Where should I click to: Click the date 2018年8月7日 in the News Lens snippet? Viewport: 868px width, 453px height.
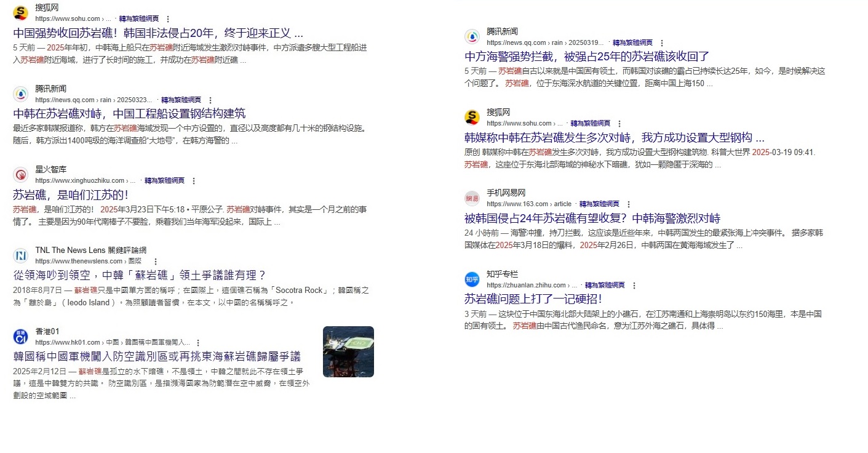pyautogui.click(x=38, y=290)
